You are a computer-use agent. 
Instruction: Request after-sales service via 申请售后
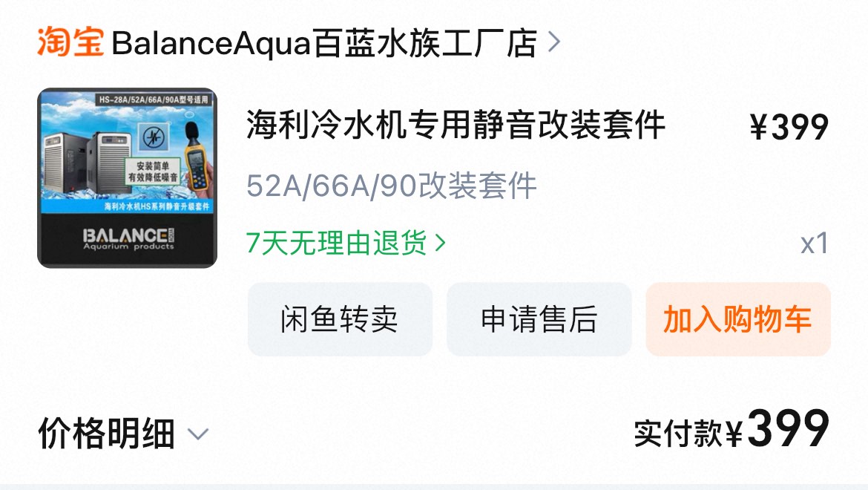[x=539, y=319]
